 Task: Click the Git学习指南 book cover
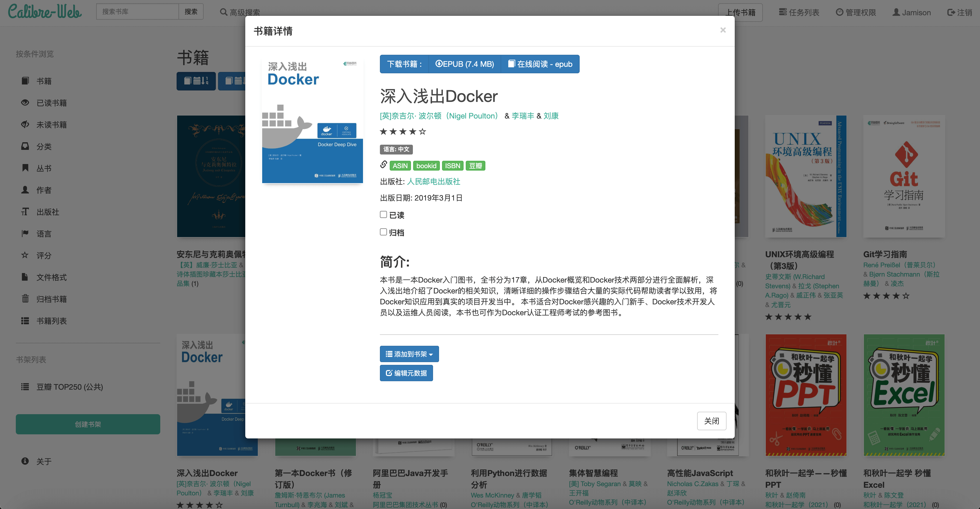click(904, 176)
